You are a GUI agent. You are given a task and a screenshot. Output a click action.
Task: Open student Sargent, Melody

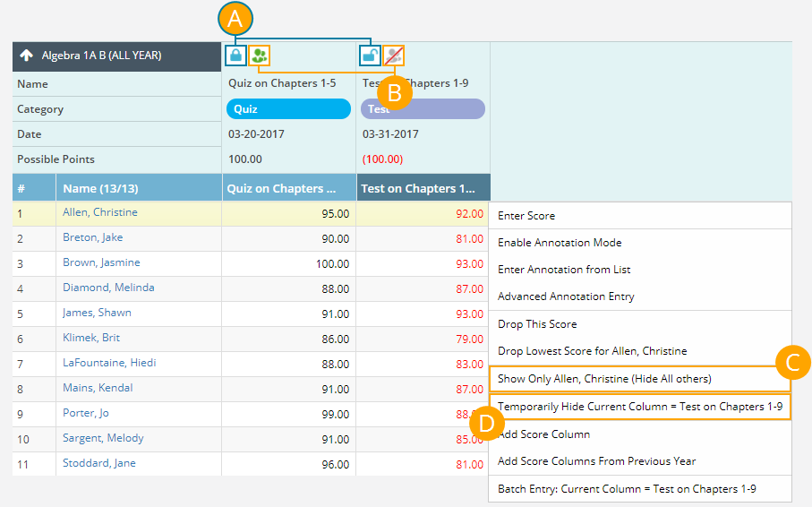click(103, 438)
